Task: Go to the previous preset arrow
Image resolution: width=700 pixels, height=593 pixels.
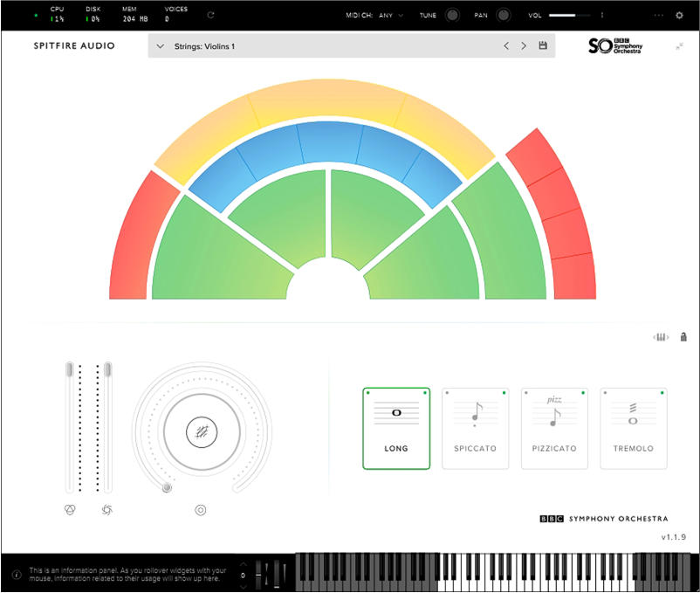Action: [x=506, y=45]
